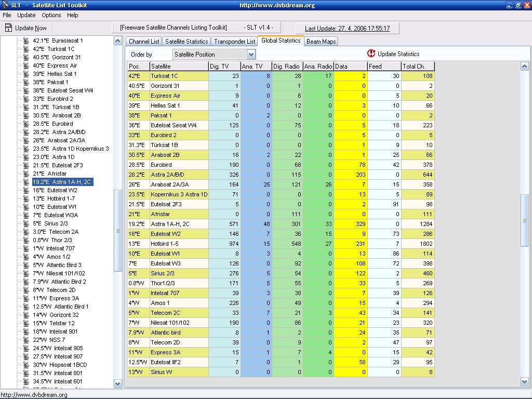Click satellite icon next to 8°W Telecom 2D
Viewport: 532px width, 399px height.
point(26,290)
